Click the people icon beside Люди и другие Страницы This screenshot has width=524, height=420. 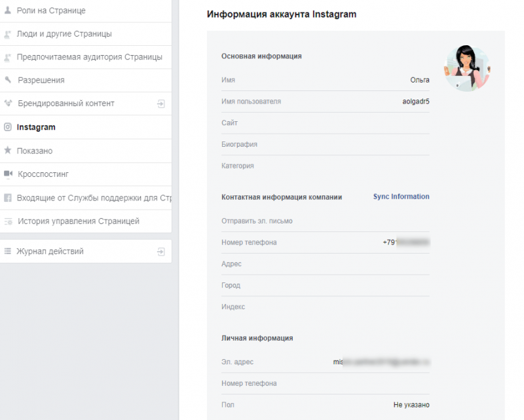click(8, 33)
